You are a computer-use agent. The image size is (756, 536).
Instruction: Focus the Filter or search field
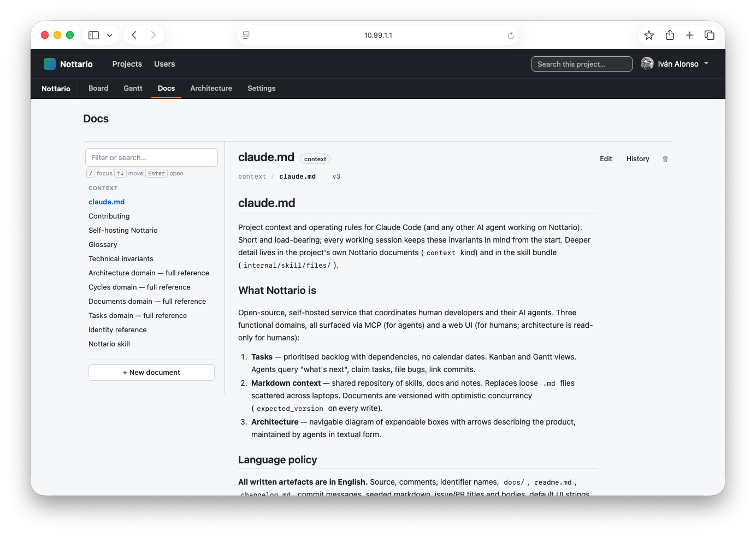click(151, 157)
